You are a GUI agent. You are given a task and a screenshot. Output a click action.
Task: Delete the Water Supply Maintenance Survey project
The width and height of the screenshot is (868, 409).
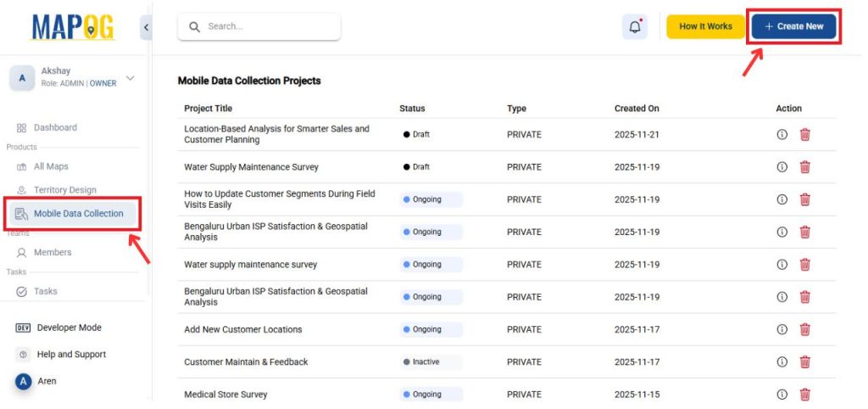tap(804, 167)
